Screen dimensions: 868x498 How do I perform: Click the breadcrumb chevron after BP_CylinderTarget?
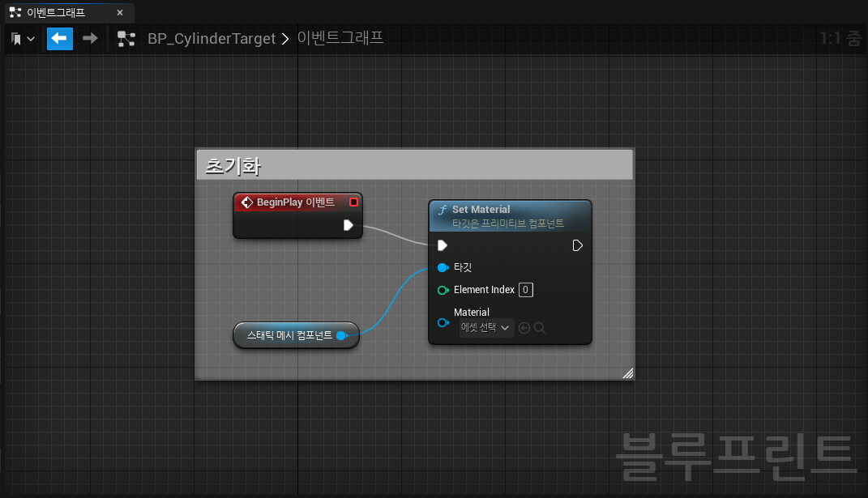tap(285, 39)
